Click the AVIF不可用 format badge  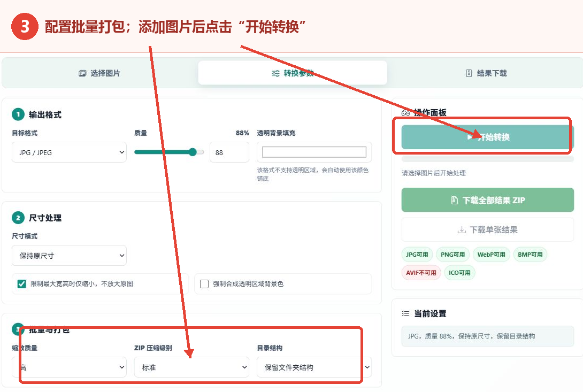tap(421, 273)
